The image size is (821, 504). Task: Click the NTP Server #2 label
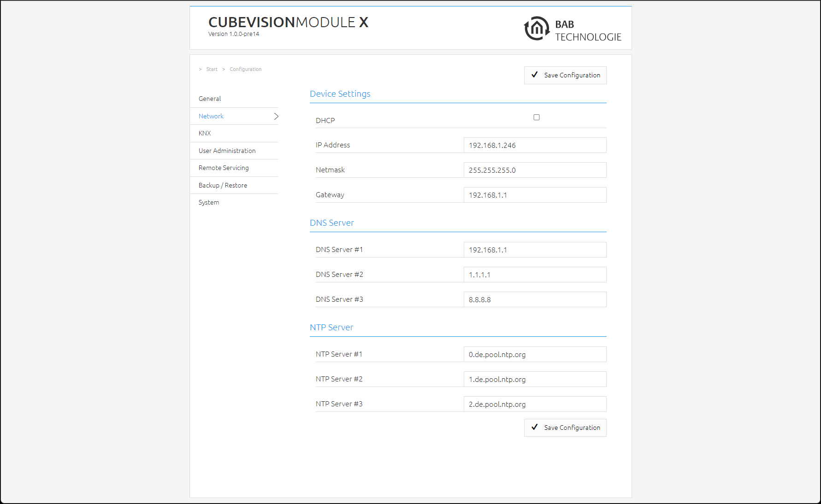tap(339, 379)
